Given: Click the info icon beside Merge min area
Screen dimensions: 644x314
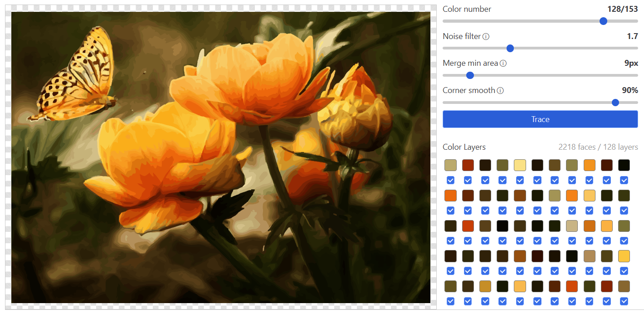Looking at the screenshot, I should 503,64.
